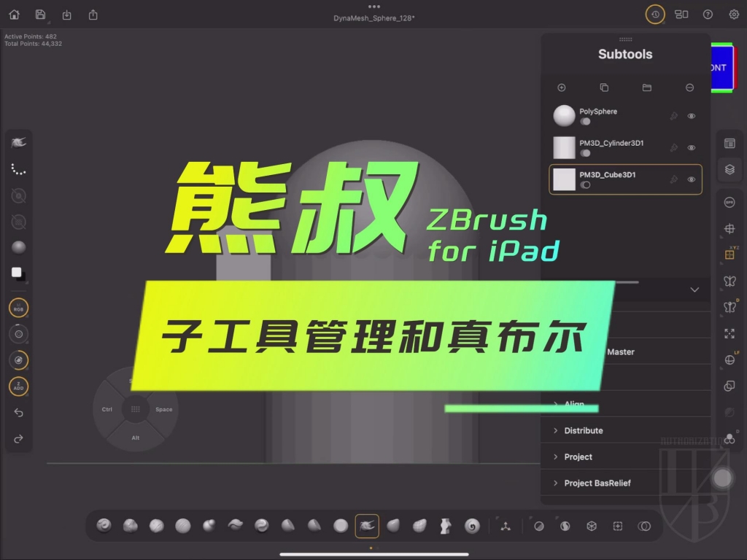Toggle polypaint brush on PM3D_Cube3D1 row

pos(673,179)
